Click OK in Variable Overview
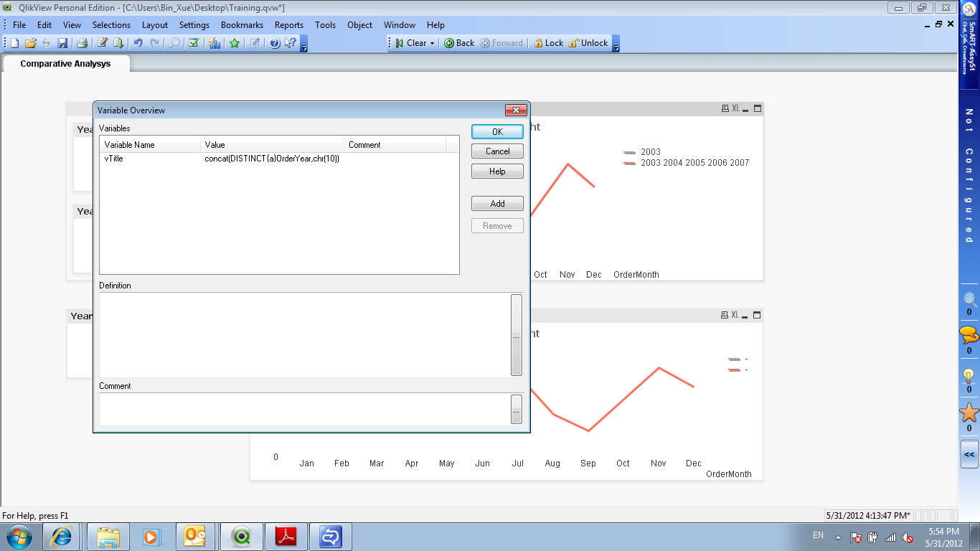 497,131
